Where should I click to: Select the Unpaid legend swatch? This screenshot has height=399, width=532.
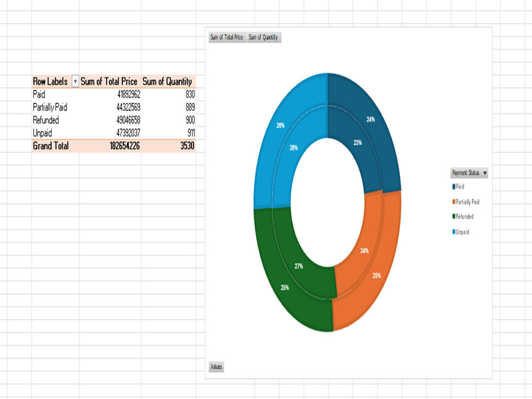coord(454,232)
